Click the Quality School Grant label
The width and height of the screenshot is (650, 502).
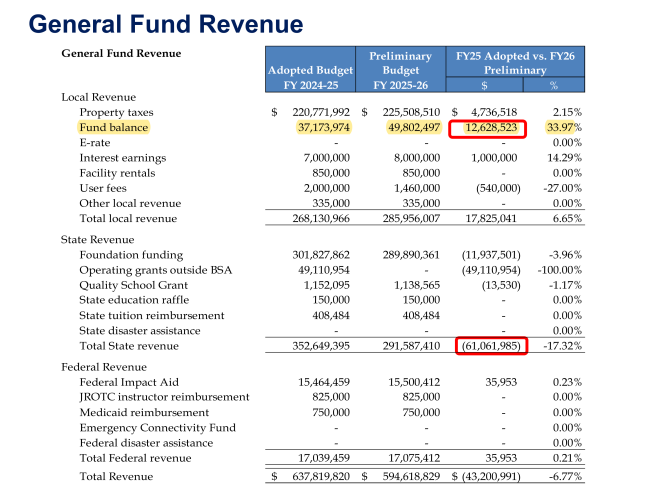[x=133, y=285]
